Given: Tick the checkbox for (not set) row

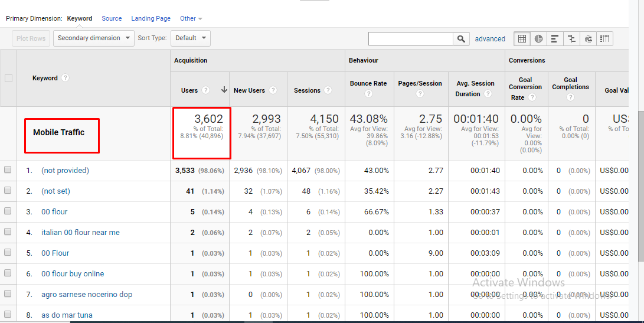Looking at the screenshot, I should [8, 190].
